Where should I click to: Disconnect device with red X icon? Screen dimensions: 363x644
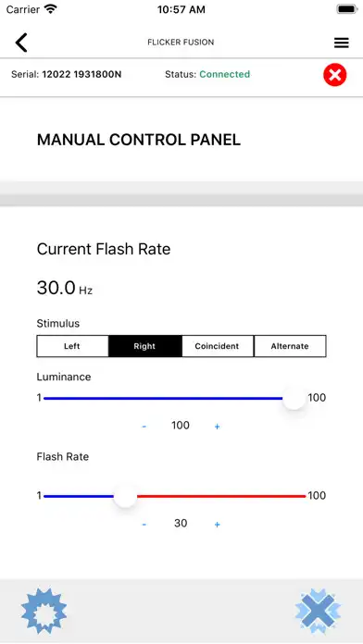334,75
